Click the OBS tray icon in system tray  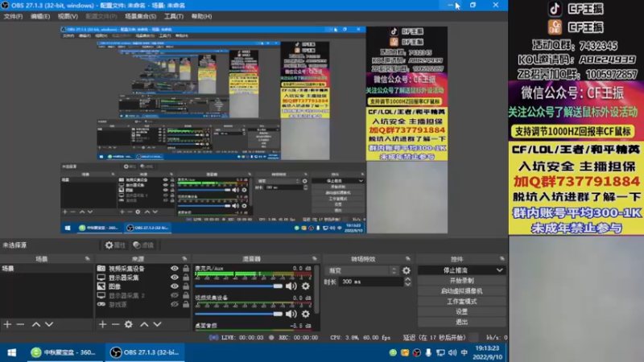point(416,352)
